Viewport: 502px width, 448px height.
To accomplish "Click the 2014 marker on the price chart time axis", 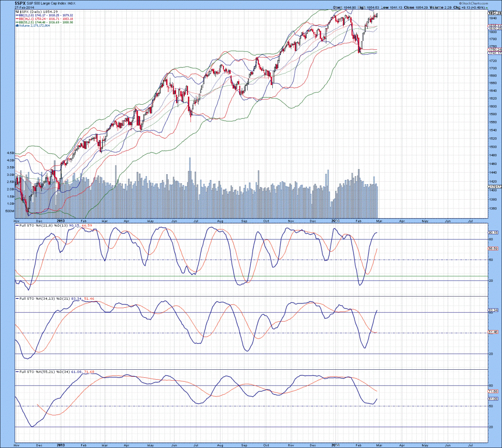I will [336, 221].
